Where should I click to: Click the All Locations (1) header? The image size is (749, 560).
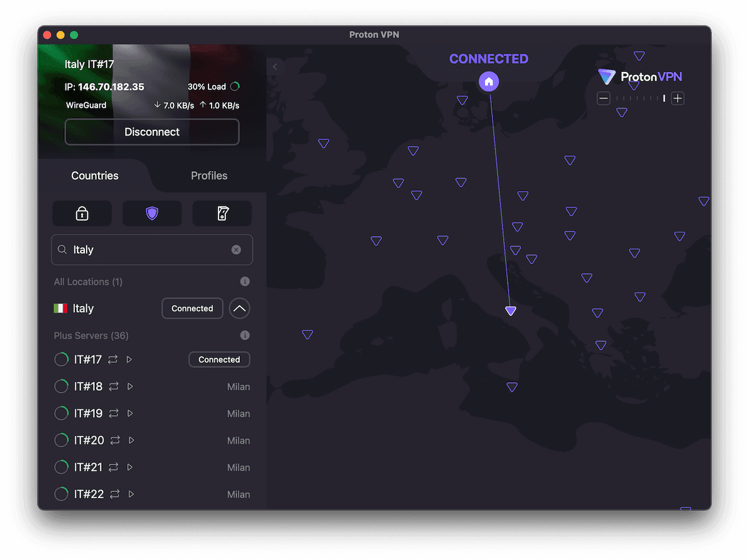[x=88, y=282]
